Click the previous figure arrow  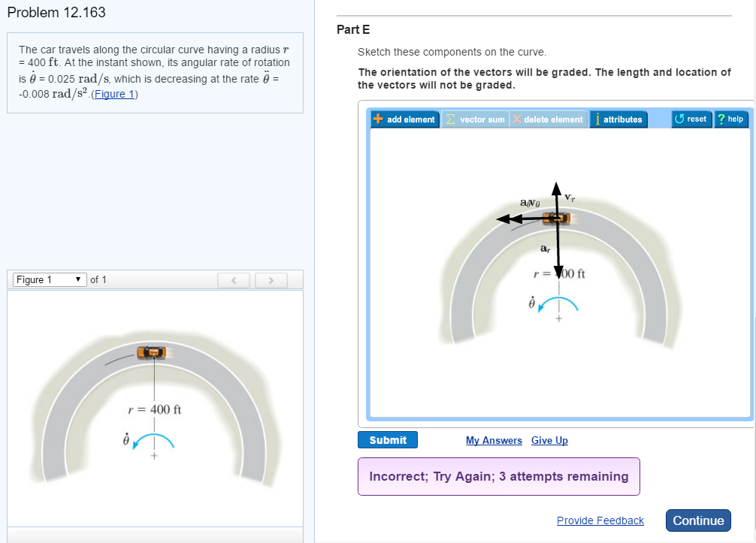point(233,279)
